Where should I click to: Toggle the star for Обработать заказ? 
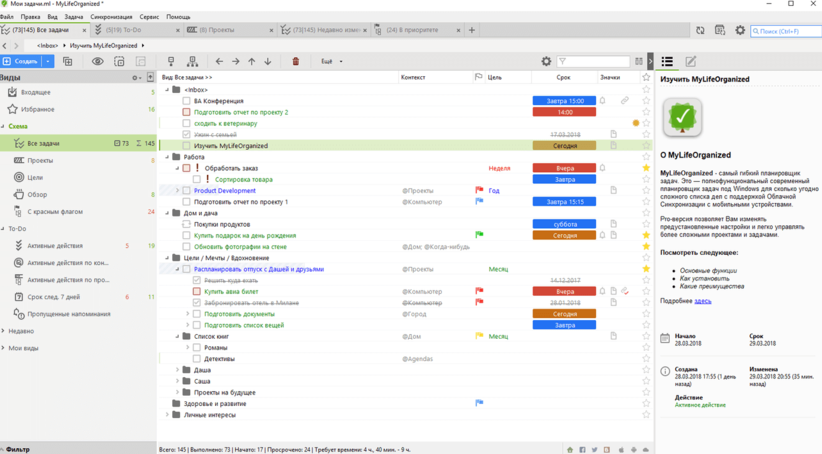[646, 168]
